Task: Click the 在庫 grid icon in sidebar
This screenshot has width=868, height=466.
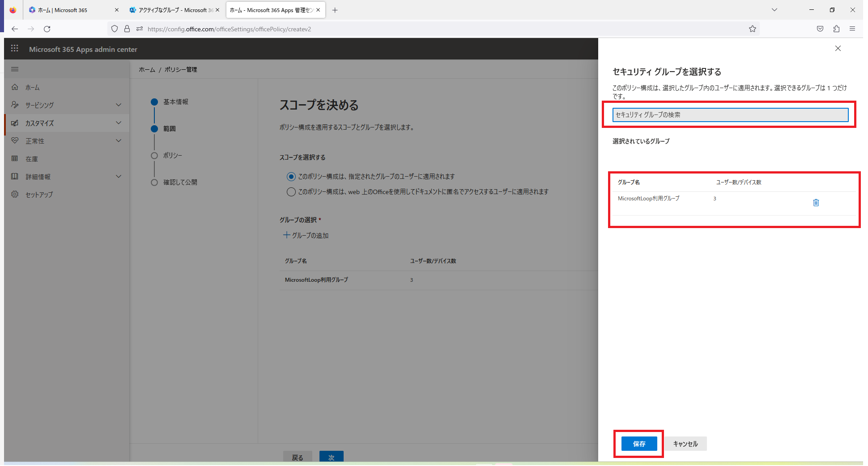Action: 15,158
